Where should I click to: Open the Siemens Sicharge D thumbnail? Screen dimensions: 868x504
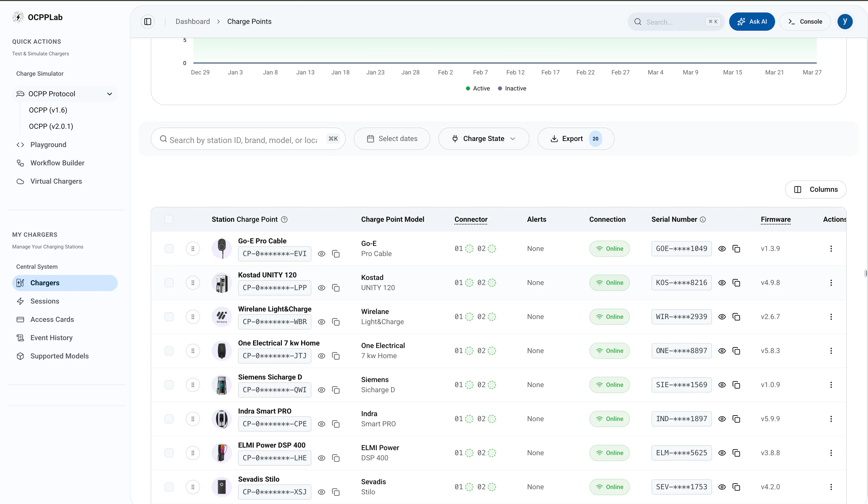click(222, 385)
